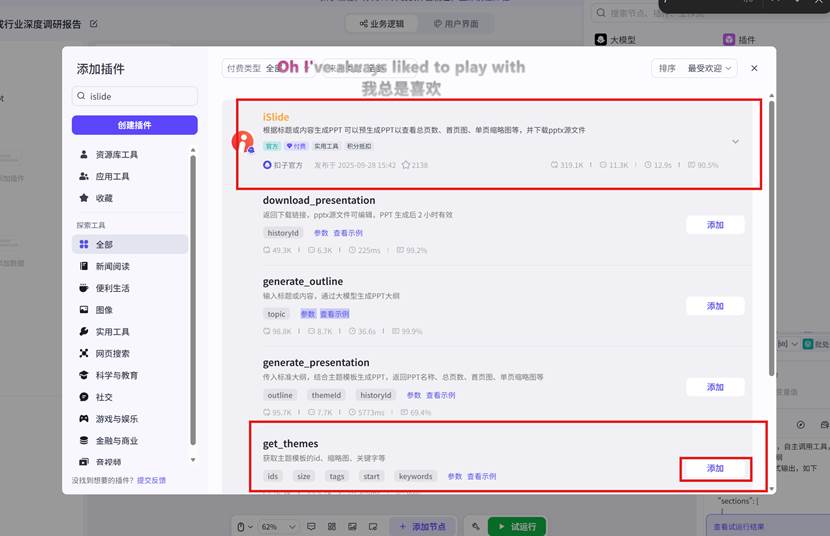The width and height of the screenshot is (830, 536).
Task: Open the 付费类型 filter dropdown
Action: (268, 68)
